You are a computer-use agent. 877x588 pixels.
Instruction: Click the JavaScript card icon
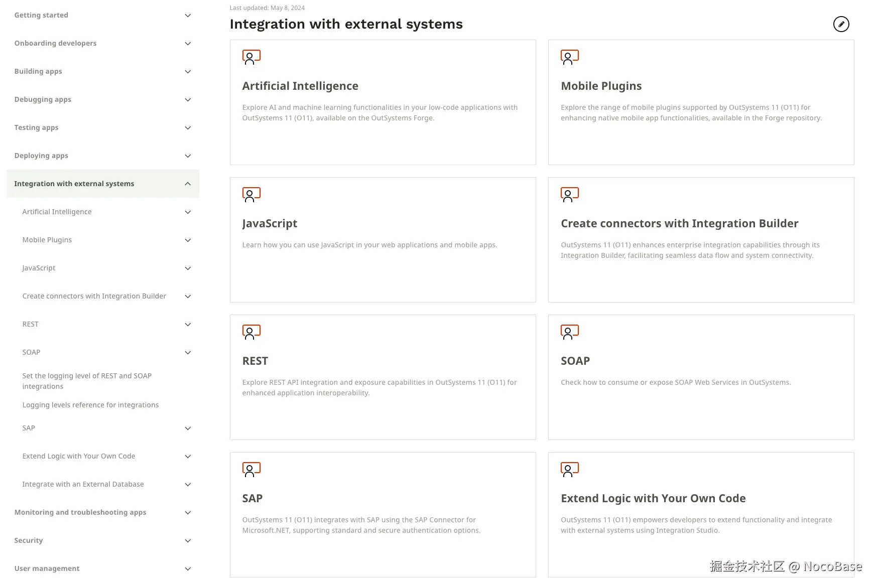pyautogui.click(x=251, y=195)
